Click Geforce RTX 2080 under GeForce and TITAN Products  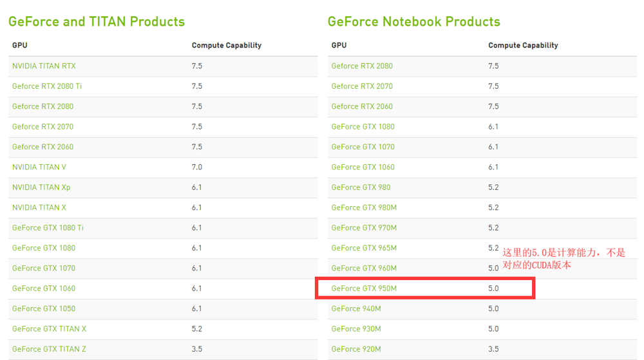[x=43, y=106]
